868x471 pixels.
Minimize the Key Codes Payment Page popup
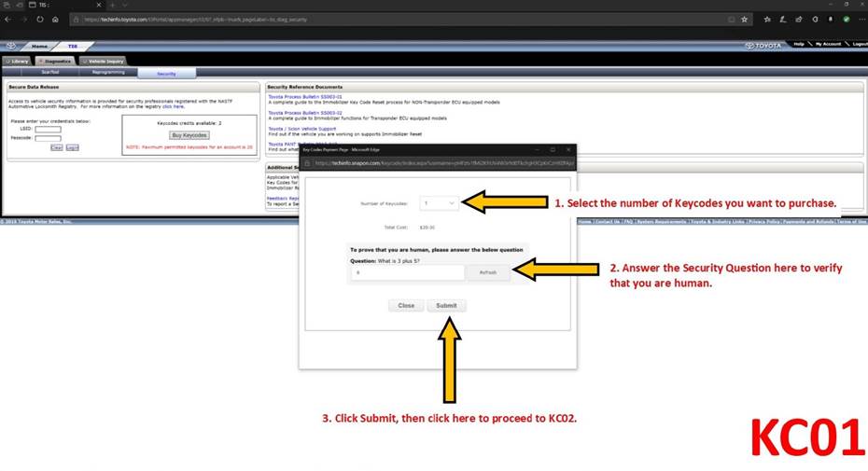[x=537, y=149]
